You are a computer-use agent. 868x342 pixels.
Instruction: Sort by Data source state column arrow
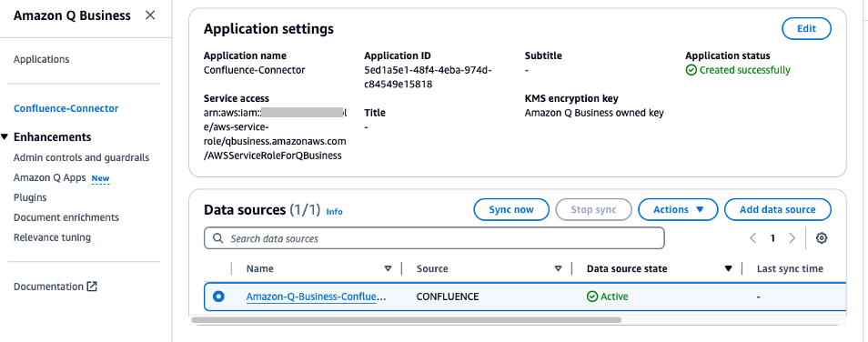coord(729,269)
